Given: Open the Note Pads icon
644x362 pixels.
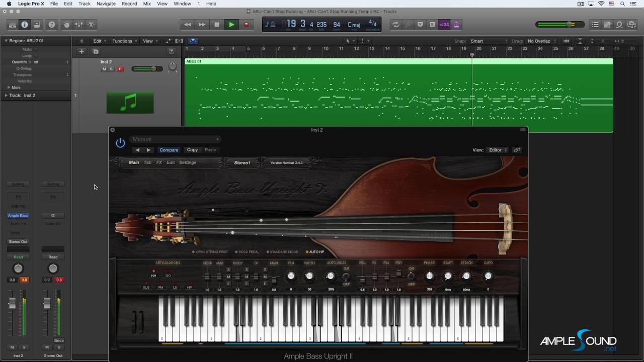Looking at the screenshot, I should coord(607,24).
